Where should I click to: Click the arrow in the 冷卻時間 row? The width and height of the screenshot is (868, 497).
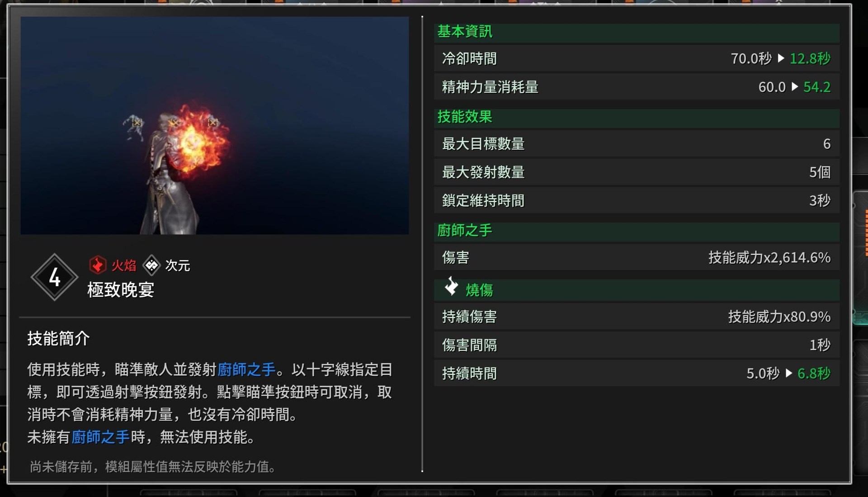(781, 58)
